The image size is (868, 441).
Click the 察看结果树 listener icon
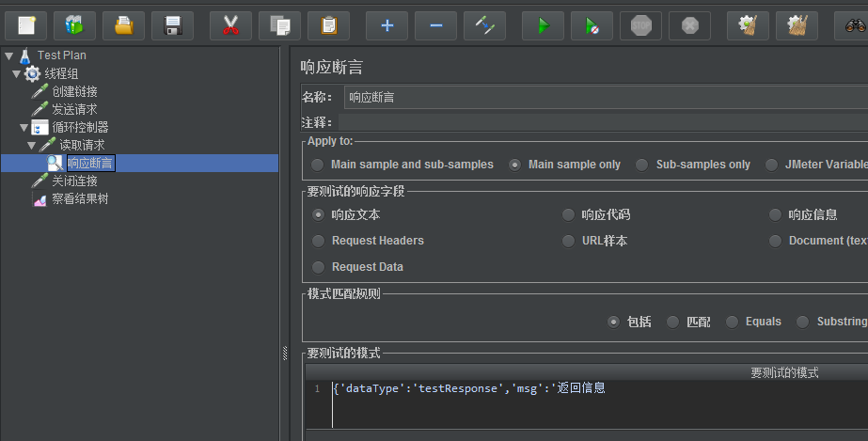point(39,199)
